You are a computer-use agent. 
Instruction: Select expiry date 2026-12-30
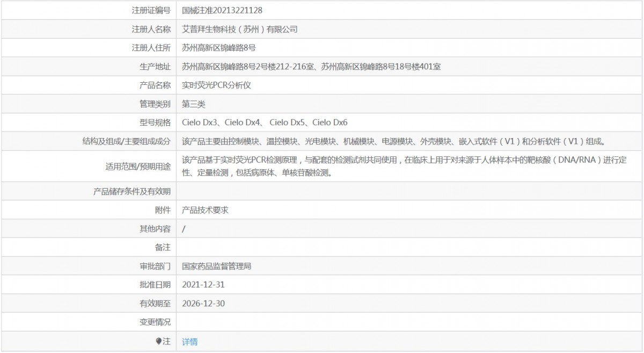click(203, 304)
